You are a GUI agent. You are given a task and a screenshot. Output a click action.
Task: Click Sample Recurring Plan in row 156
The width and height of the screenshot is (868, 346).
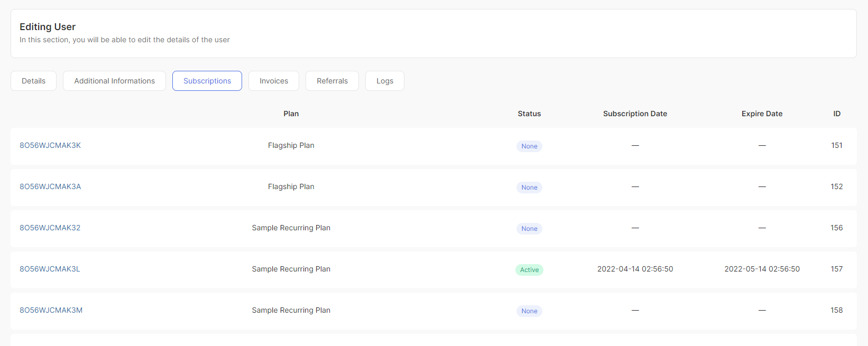291,228
